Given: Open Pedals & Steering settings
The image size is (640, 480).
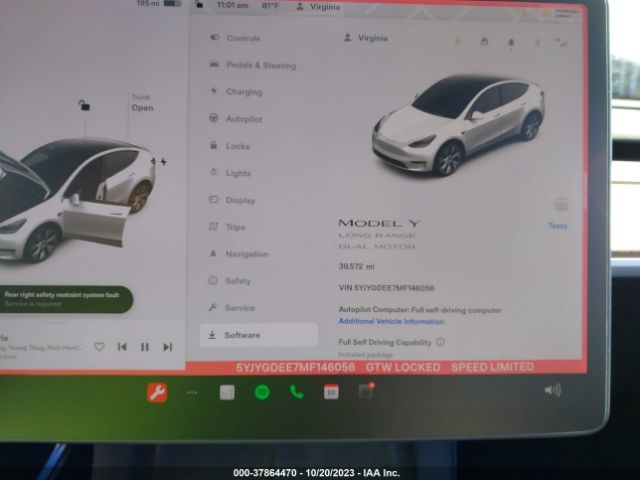Looking at the screenshot, I should (253, 65).
